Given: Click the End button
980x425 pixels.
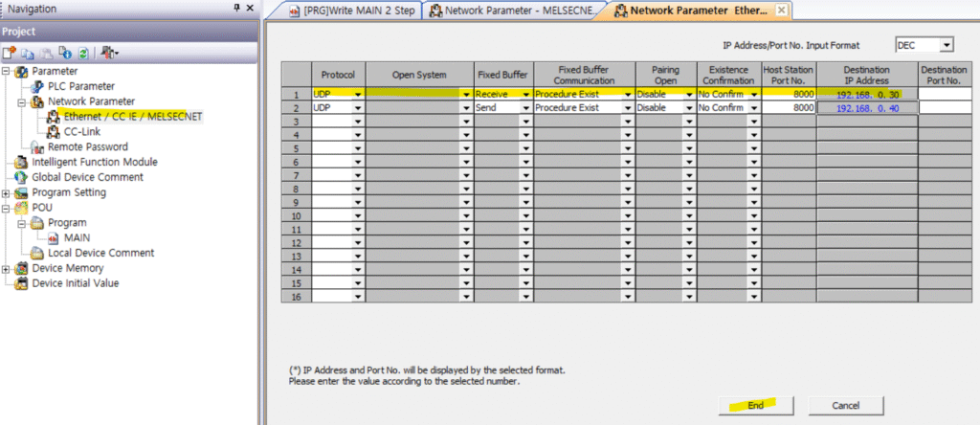Looking at the screenshot, I should [x=756, y=405].
